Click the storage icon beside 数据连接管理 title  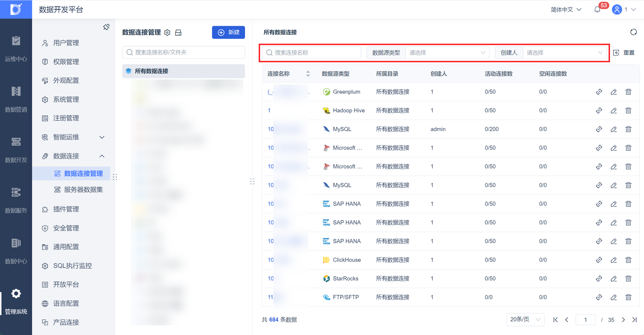pos(178,33)
